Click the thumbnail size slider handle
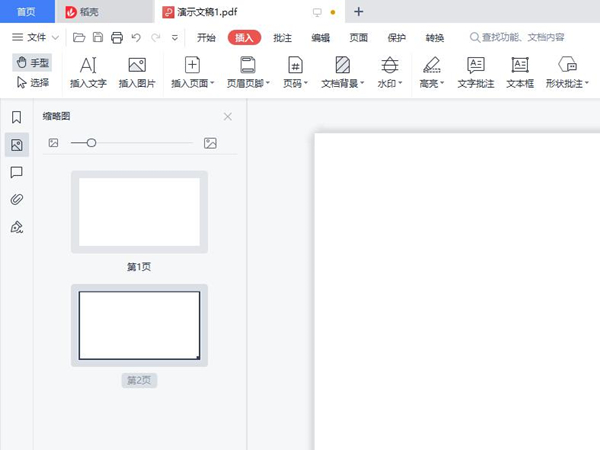 (x=91, y=143)
